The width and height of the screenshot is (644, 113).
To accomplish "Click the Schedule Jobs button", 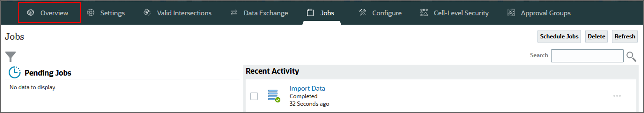I will pos(559,36).
